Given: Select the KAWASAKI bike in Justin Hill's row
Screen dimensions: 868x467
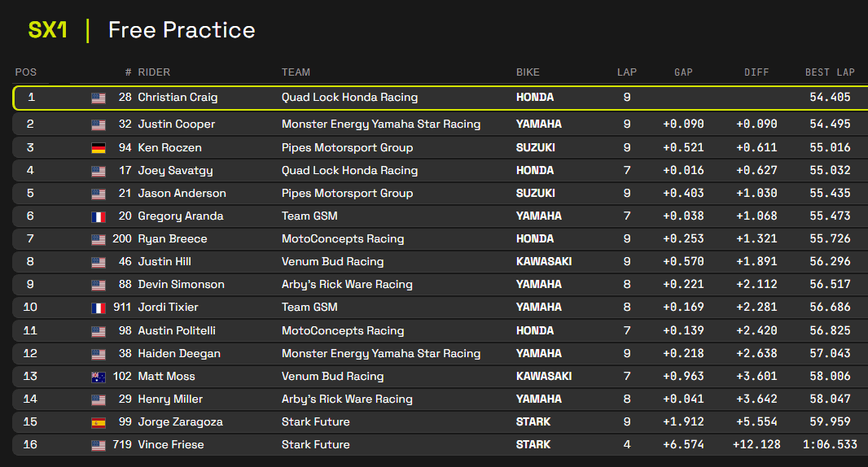Looking at the screenshot, I should (544, 262).
